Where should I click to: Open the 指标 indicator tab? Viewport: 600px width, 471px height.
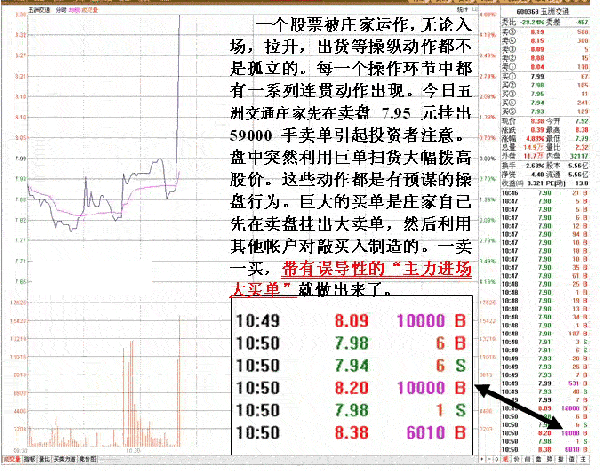(x=30, y=459)
